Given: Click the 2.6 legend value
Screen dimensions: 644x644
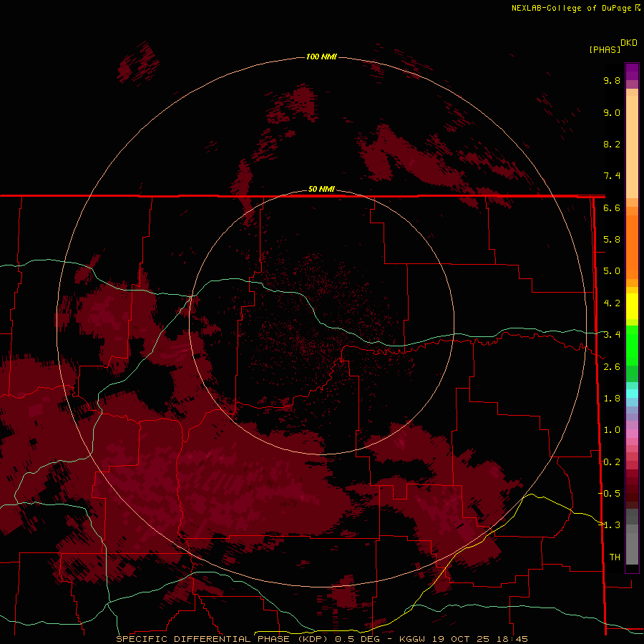Looking at the screenshot, I should pyautogui.click(x=612, y=367).
